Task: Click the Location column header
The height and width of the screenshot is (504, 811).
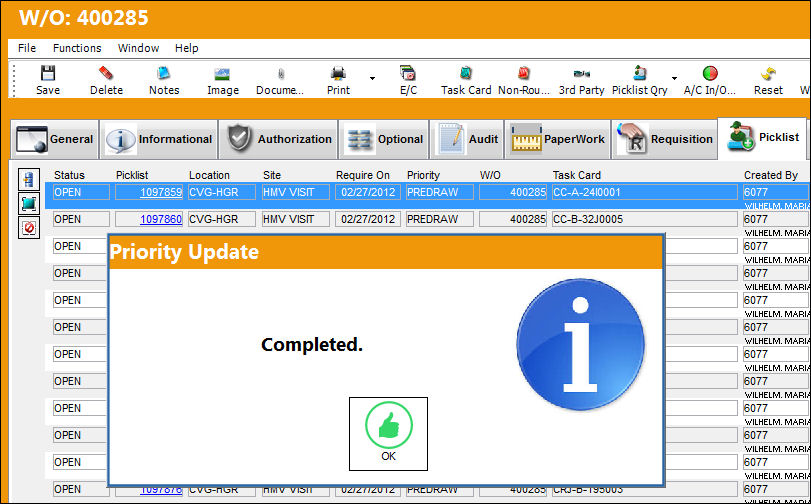Action: click(209, 175)
